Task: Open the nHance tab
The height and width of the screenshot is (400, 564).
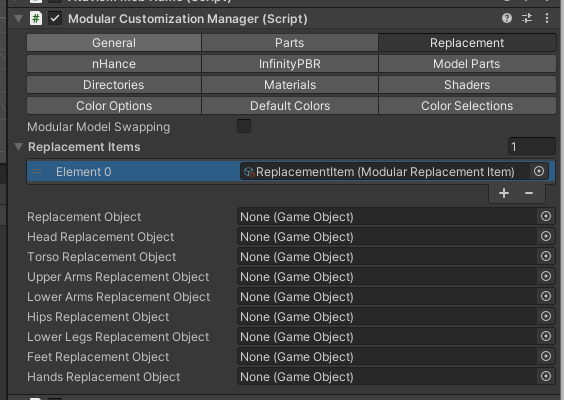Action: (x=114, y=64)
